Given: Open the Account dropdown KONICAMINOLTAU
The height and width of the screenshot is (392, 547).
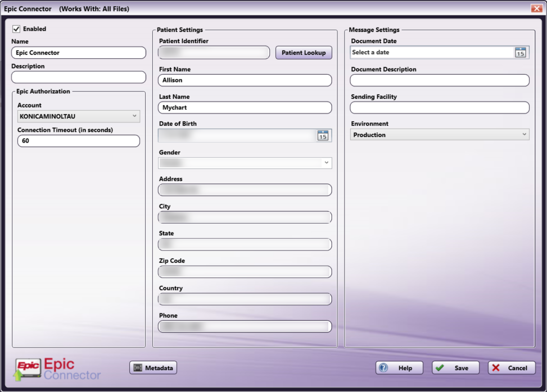Looking at the screenshot, I should point(79,116).
